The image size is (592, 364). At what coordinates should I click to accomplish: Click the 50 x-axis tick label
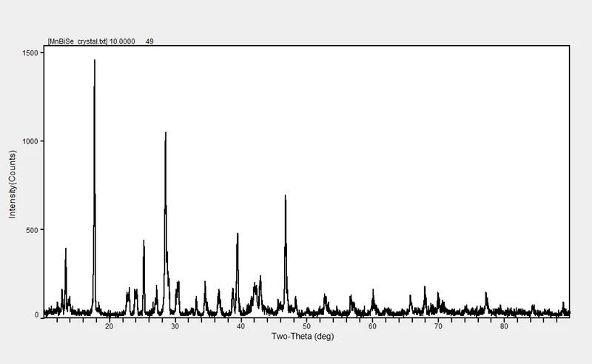click(306, 326)
